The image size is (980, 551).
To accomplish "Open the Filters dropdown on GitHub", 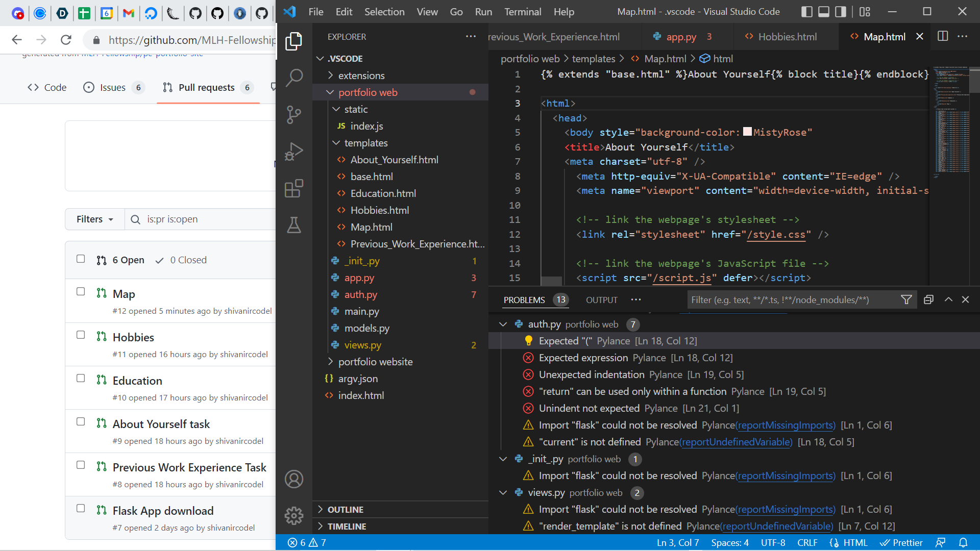I will tap(94, 219).
